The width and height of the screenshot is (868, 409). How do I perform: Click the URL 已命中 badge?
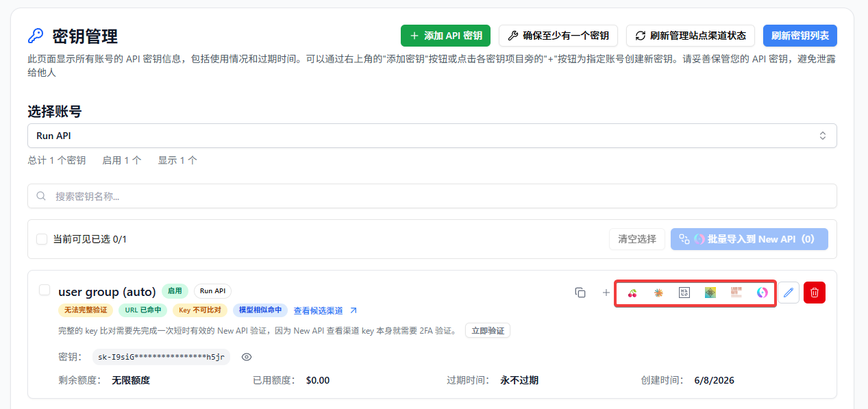pyautogui.click(x=142, y=310)
